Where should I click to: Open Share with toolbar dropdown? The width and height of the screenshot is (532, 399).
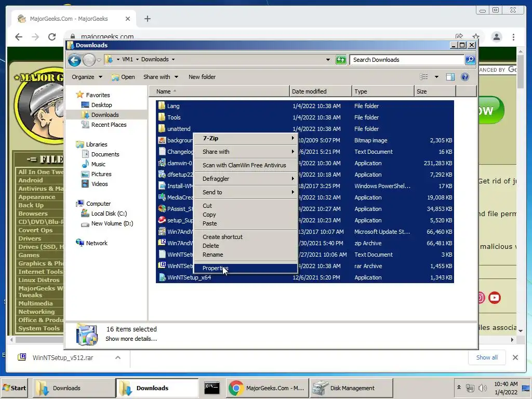point(161,77)
